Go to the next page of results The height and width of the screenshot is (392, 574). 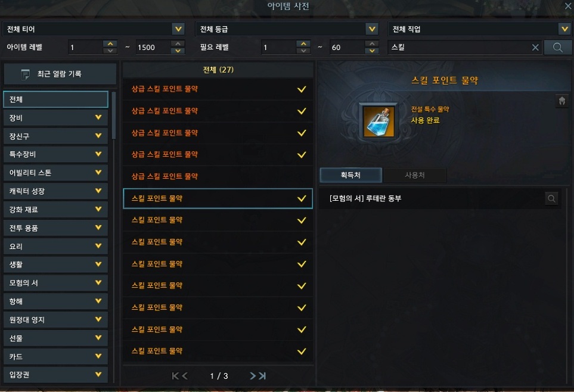point(253,376)
